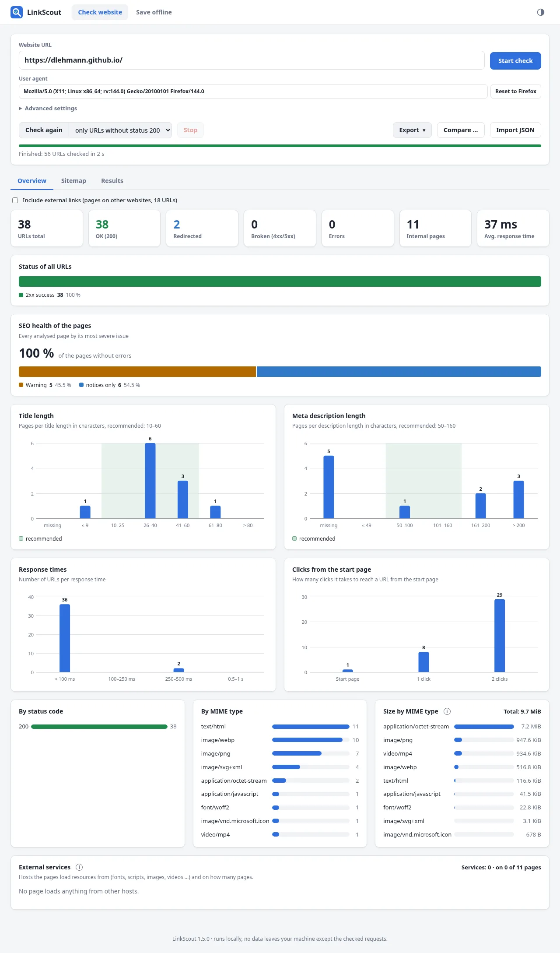Click the green Status of all URLs bar
The height and width of the screenshot is (953, 560).
coord(280,281)
